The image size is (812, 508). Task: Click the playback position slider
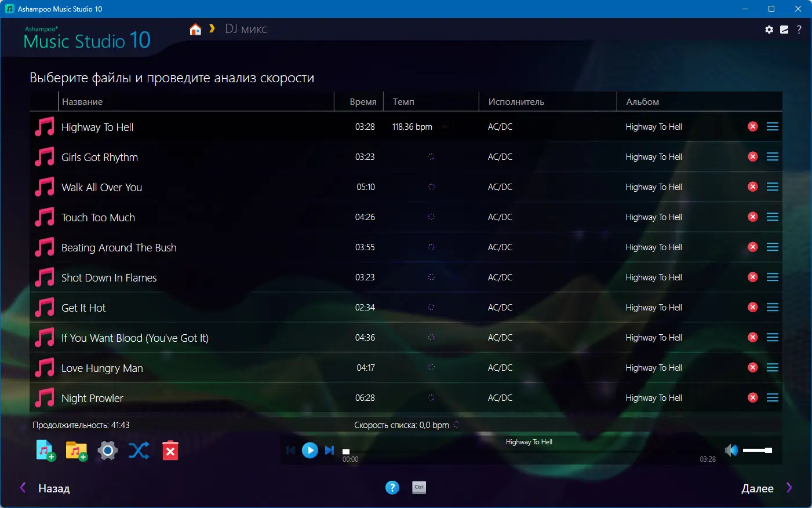529,451
